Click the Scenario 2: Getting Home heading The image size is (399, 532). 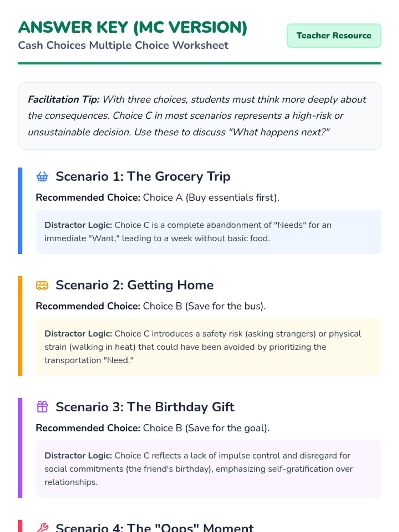tap(135, 285)
